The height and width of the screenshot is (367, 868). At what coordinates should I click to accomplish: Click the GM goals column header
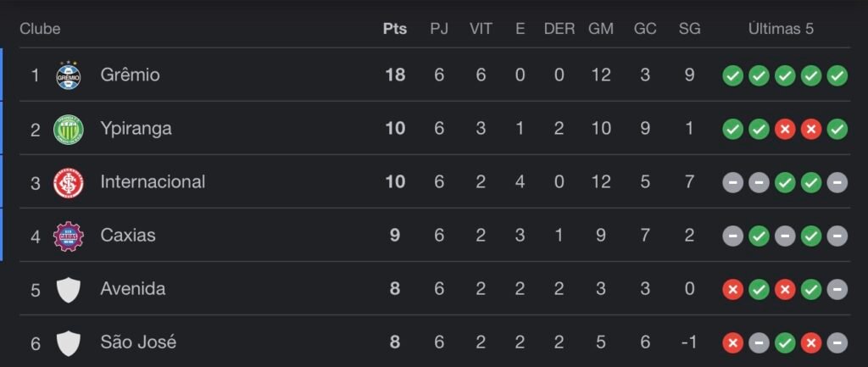[x=601, y=29]
